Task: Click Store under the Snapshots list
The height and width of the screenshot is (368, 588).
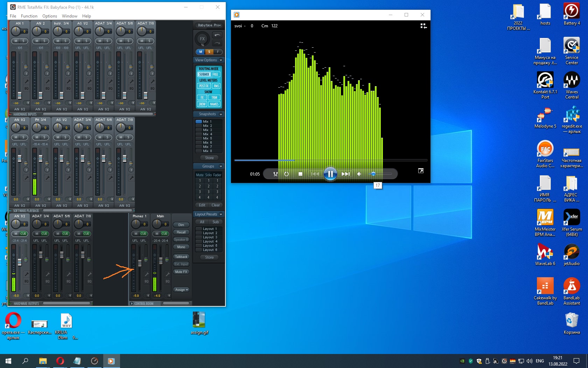Action: click(x=209, y=158)
